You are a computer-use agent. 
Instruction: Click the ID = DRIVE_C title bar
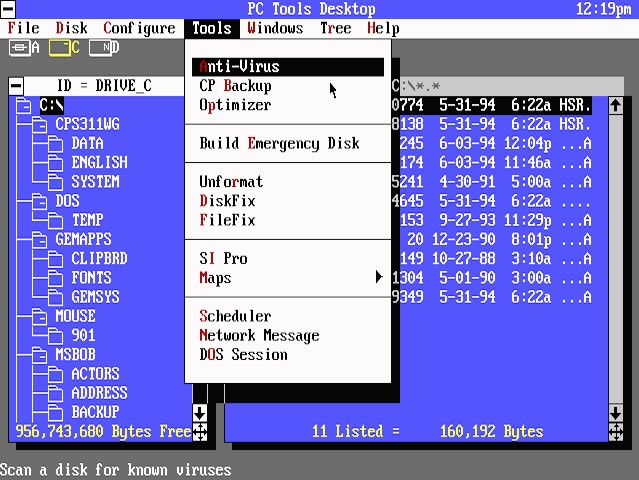click(x=104, y=86)
